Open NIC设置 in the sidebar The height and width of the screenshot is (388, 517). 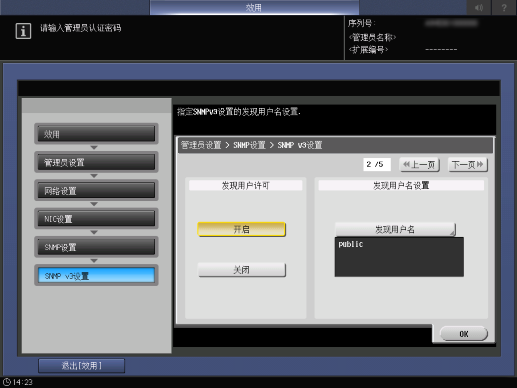coord(96,219)
